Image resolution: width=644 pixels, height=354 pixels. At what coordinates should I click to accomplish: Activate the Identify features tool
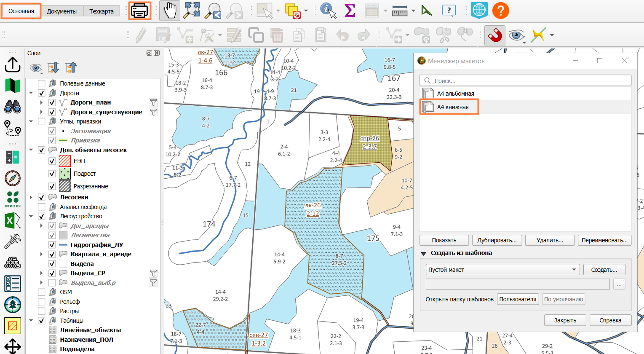(328, 11)
